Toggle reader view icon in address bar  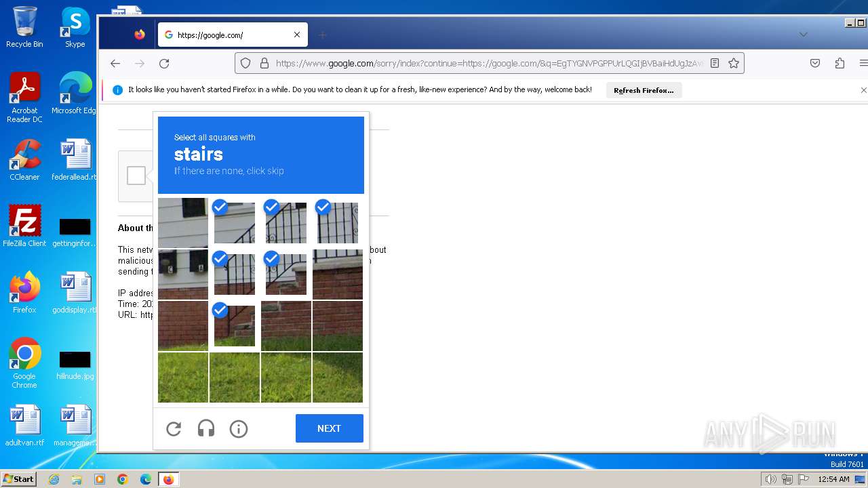coord(715,63)
